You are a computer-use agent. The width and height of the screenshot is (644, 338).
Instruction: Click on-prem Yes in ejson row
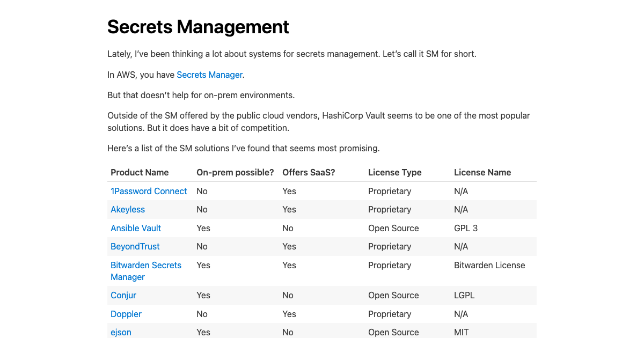pyautogui.click(x=203, y=332)
